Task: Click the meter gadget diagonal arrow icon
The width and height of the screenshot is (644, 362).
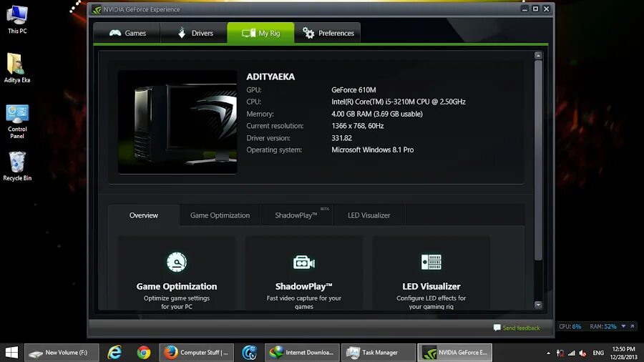Action: [x=632, y=327]
